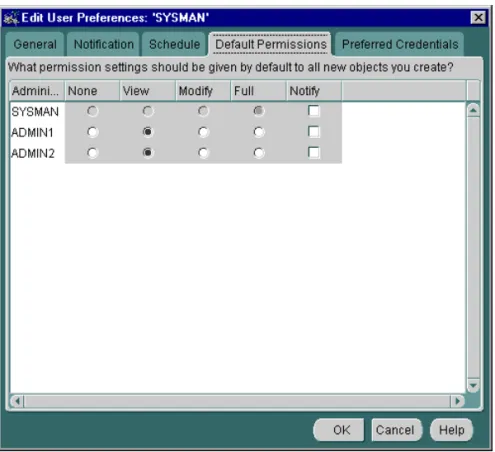Click the application icon in title bar

tap(11, 18)
